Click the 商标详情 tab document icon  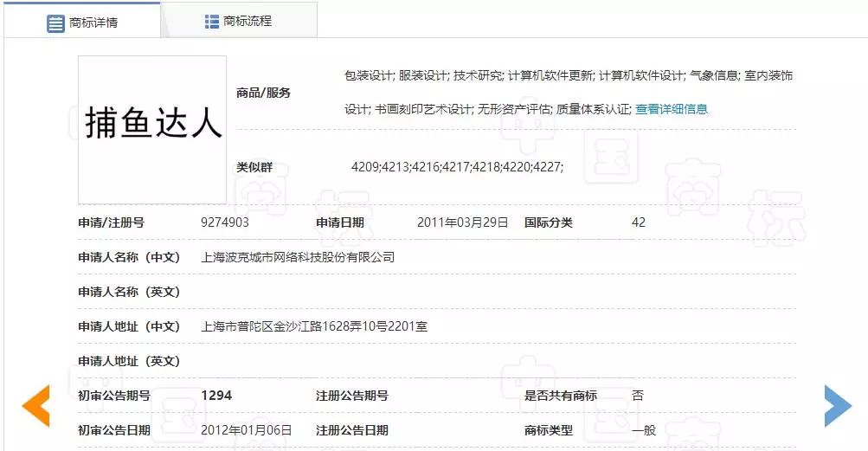(x=55, y=23)
